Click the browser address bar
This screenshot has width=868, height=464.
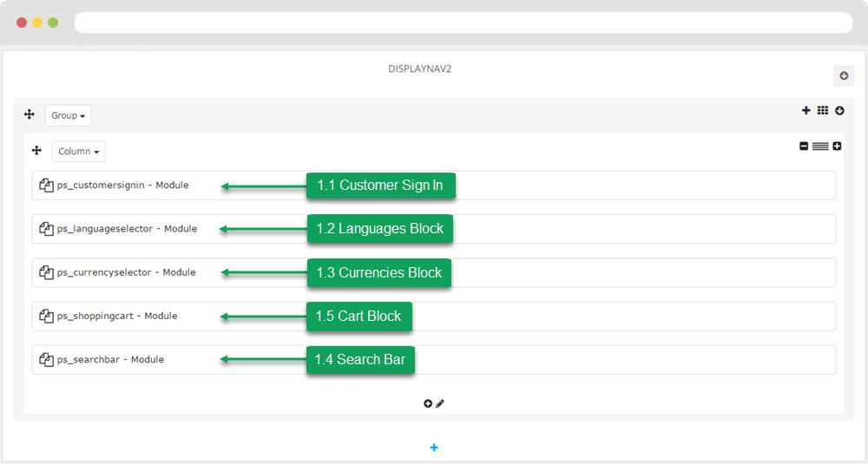[x=464, y=23]
